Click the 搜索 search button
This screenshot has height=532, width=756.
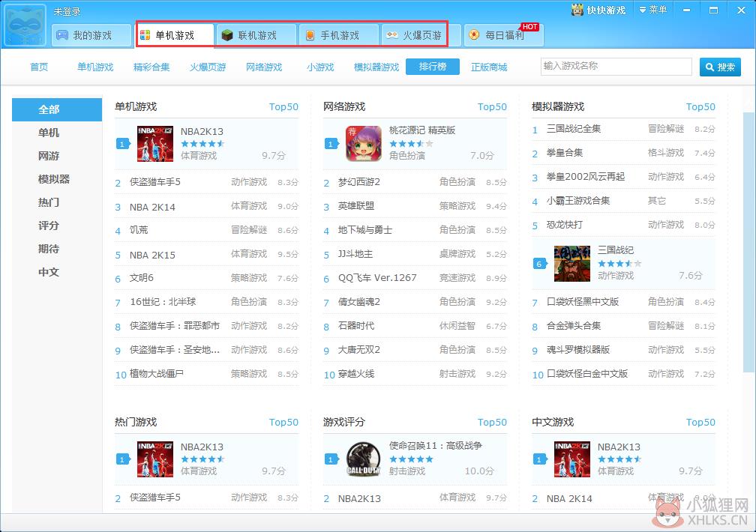[720, 67]
